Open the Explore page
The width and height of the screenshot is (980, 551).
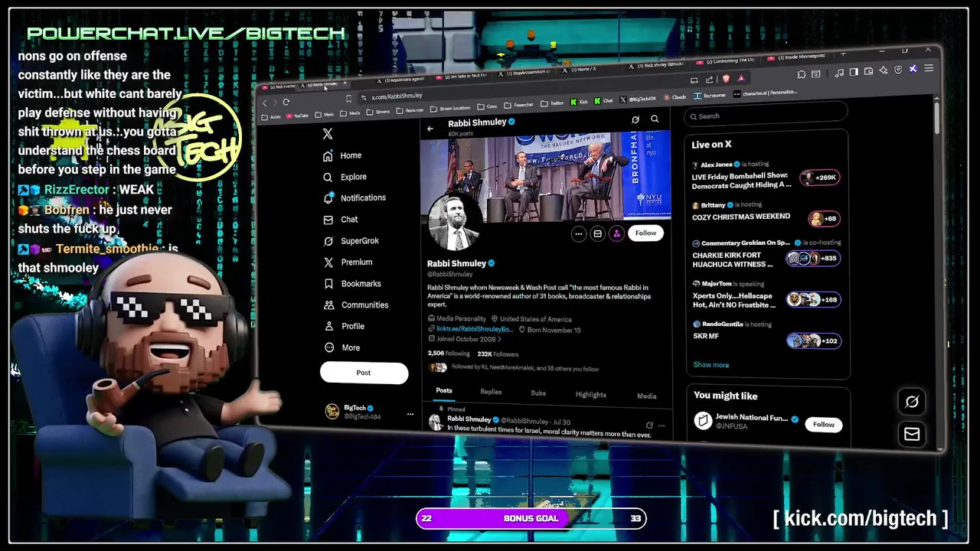pyautogui.click(x=345, y=177)
